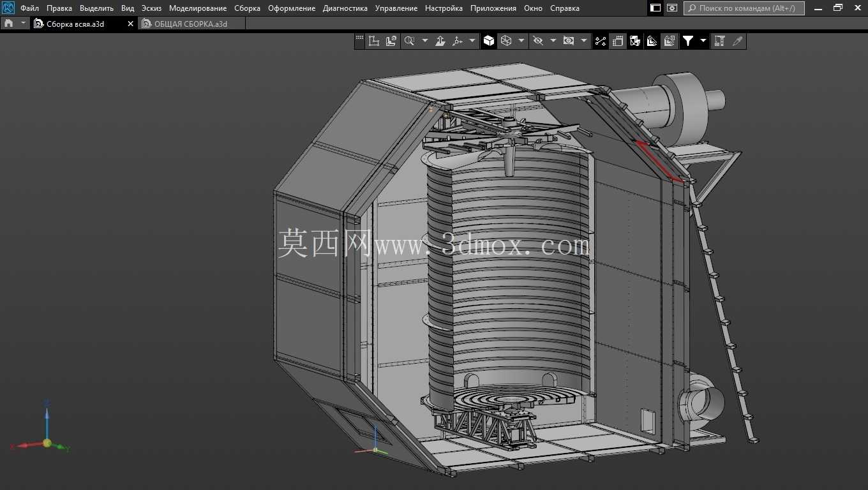Viewport: 868px width, 490px height.
Task: Open the Управление menu
Action: [x=396, y=8]
